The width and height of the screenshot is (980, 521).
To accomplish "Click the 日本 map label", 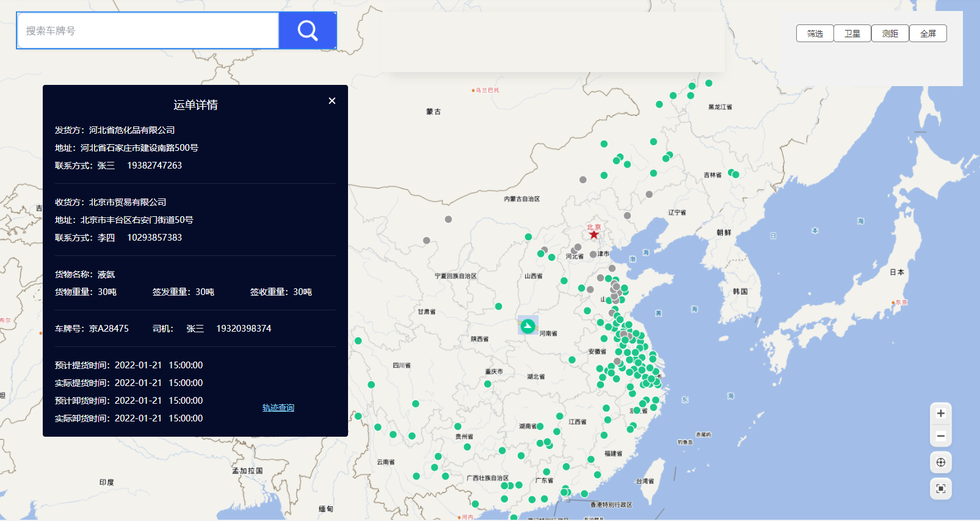I will coord(897,272).
